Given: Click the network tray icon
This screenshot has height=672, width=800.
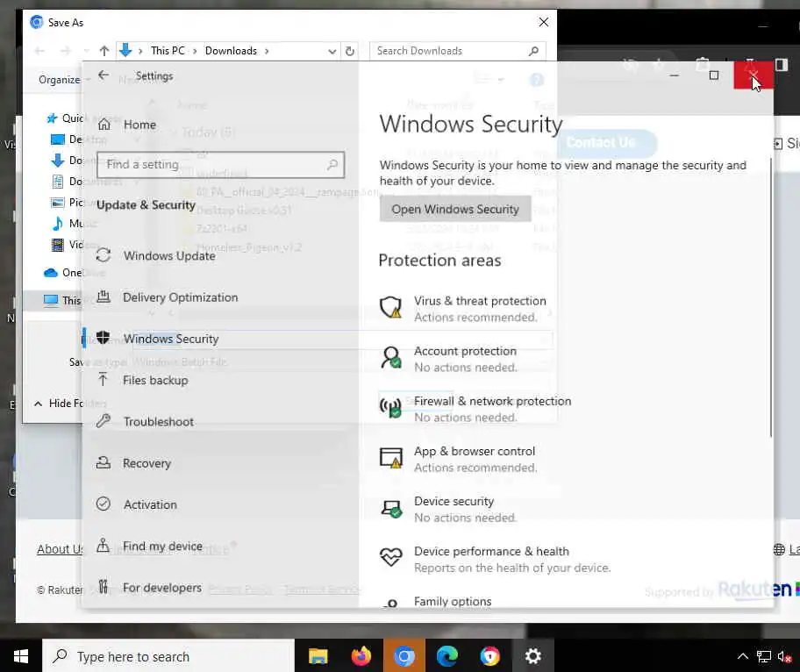Looking at the screenshot, I should [x=763, y=656].
